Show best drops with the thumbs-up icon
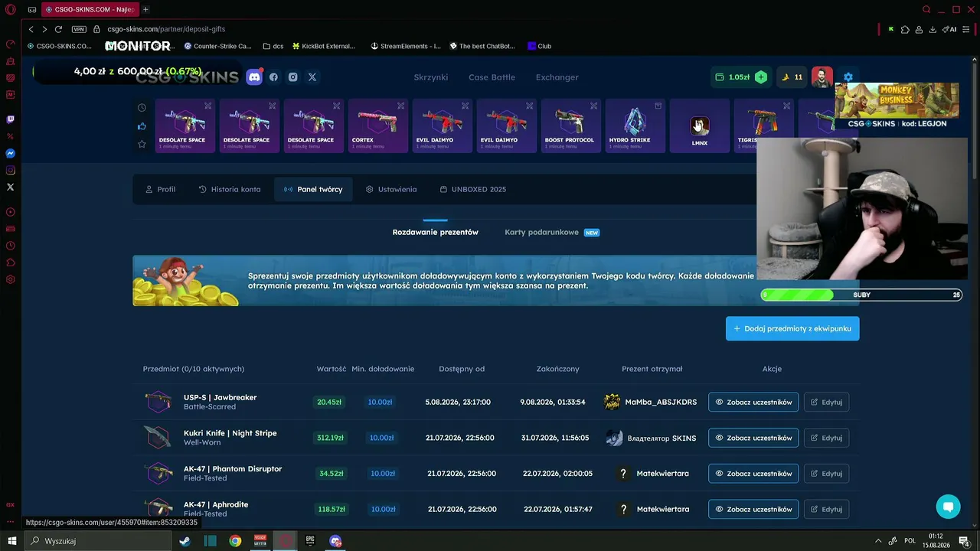Screen dimensions: 980x551 coord(142,126)
